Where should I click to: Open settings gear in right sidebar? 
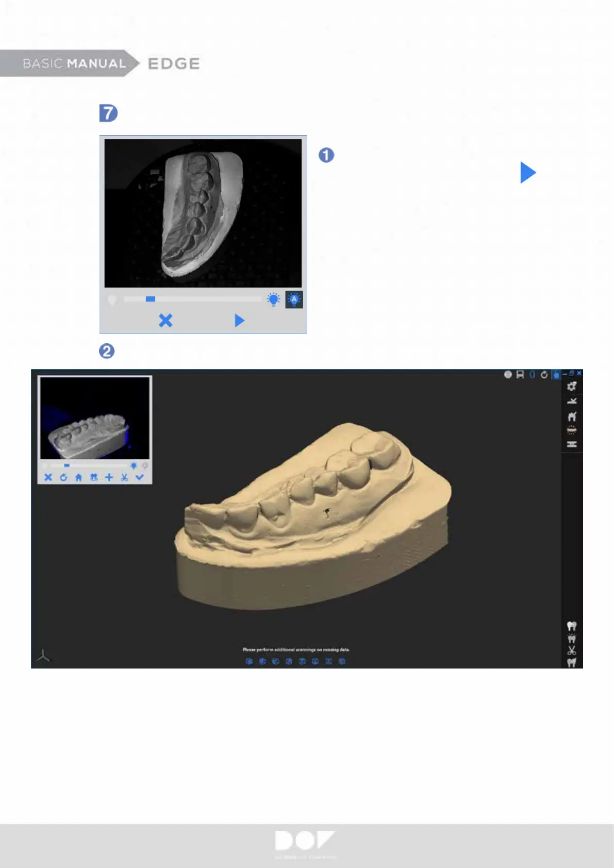(572, 387)
